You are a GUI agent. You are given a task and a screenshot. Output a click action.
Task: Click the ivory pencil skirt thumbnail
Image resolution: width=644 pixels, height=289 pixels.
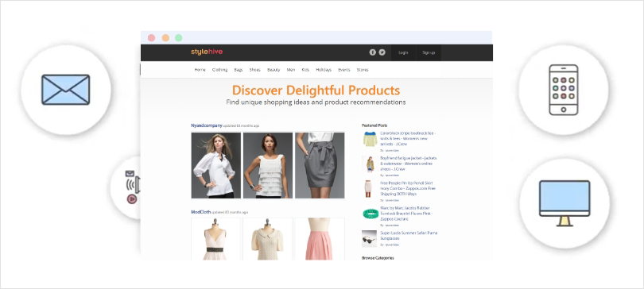pyautogui.click(x=369, y=189)
